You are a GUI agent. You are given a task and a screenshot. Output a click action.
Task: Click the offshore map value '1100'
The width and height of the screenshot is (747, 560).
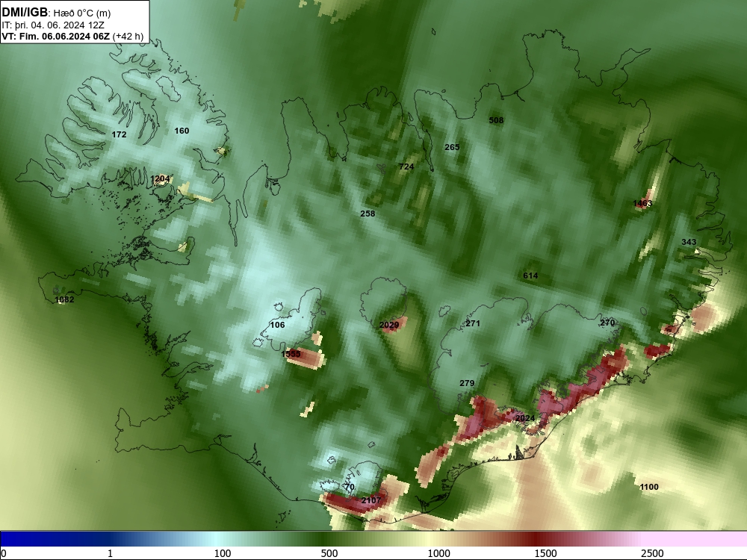click(649, 487)
